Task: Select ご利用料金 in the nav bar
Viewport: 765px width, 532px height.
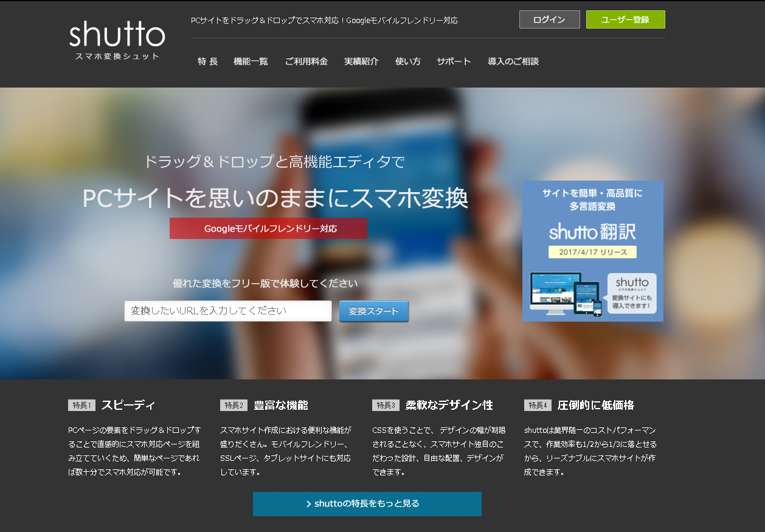Action: click(306, 61)
